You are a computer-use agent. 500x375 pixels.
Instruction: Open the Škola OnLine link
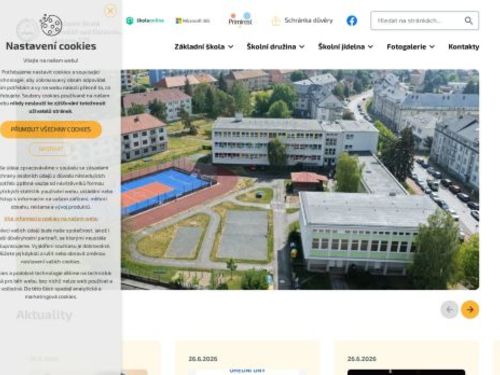[145, 21]
